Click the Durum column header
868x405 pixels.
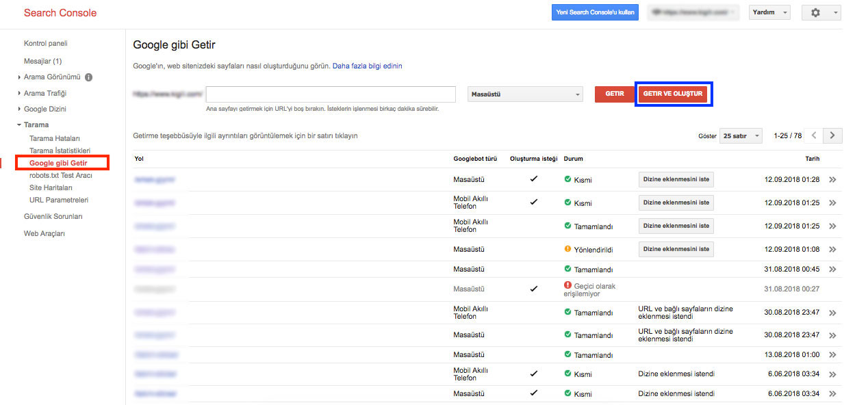tap(574, 159)
